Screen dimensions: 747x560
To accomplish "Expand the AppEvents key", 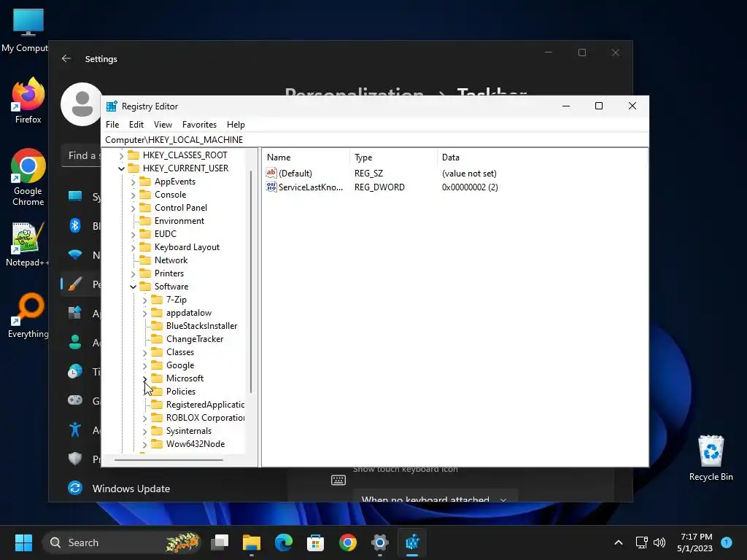I will 133,182.
